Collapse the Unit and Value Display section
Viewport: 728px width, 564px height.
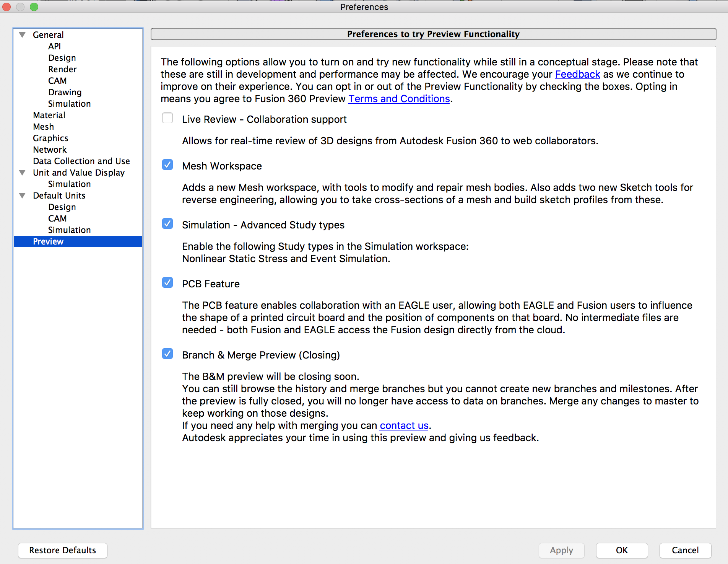point(23,173)
